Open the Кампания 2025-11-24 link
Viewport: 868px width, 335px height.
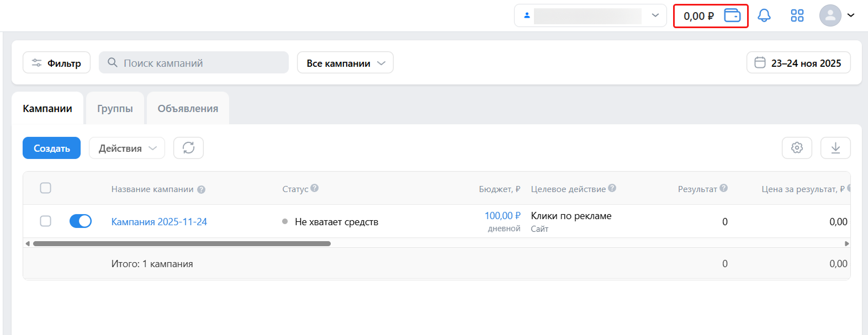(x=159, y=222)
